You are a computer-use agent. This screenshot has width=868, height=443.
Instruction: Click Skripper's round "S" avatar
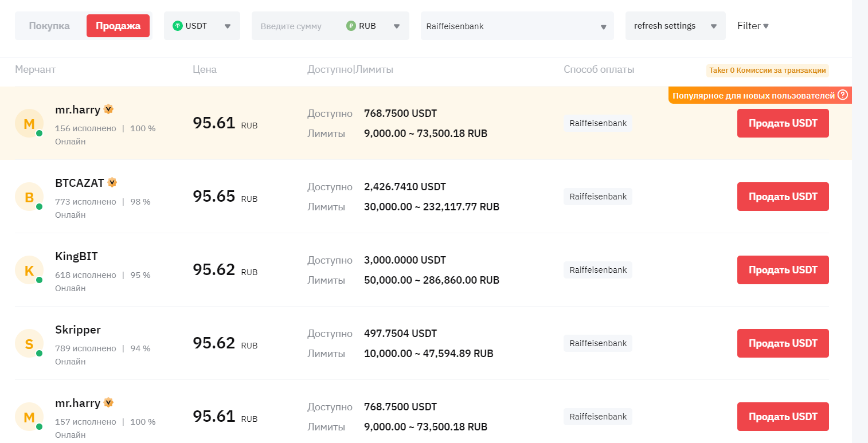(29, 344)
